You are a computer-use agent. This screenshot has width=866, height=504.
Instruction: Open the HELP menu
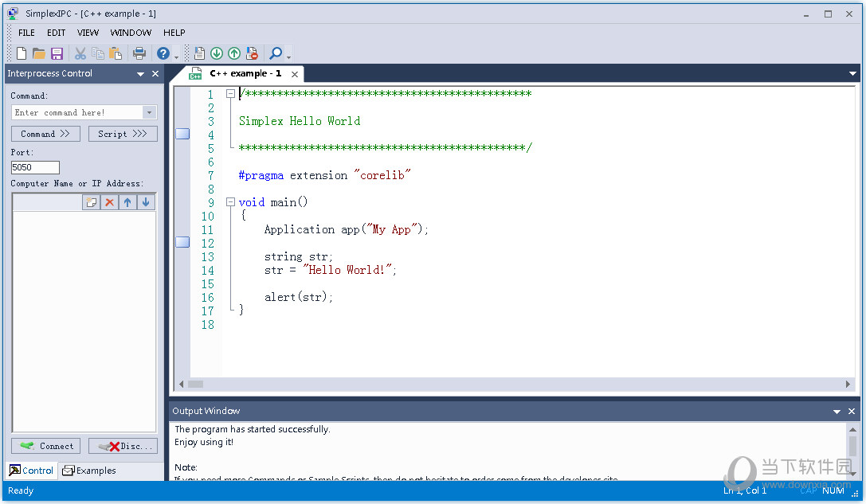(174, 33)
